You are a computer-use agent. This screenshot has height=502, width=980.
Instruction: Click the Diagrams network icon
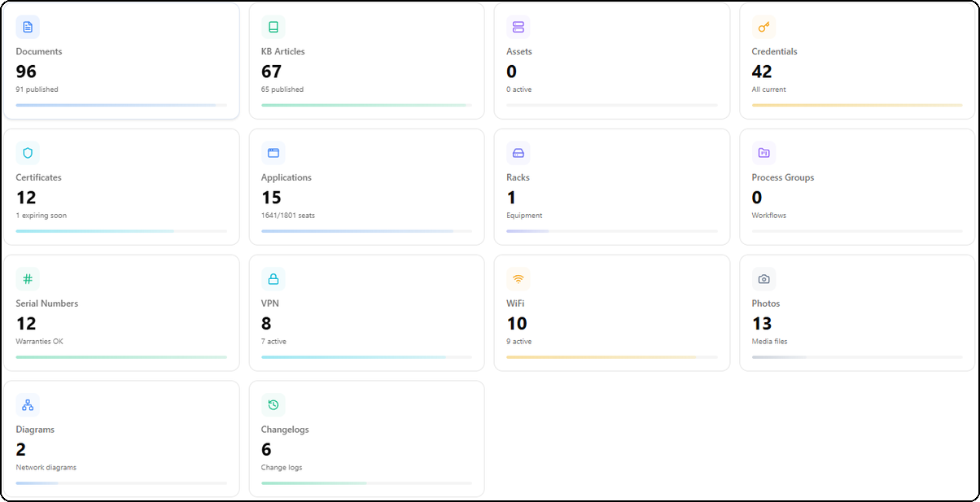28,404
